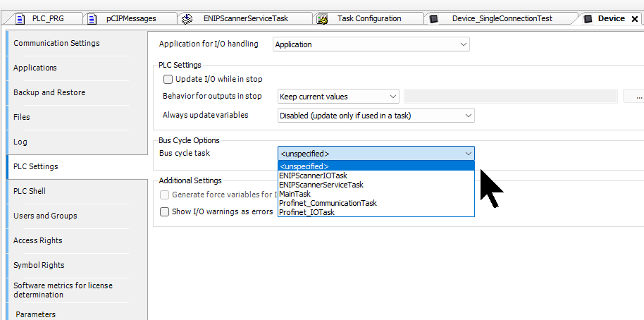
Task: Switch to the pCIPMessages tab
Action: point(132,18)
